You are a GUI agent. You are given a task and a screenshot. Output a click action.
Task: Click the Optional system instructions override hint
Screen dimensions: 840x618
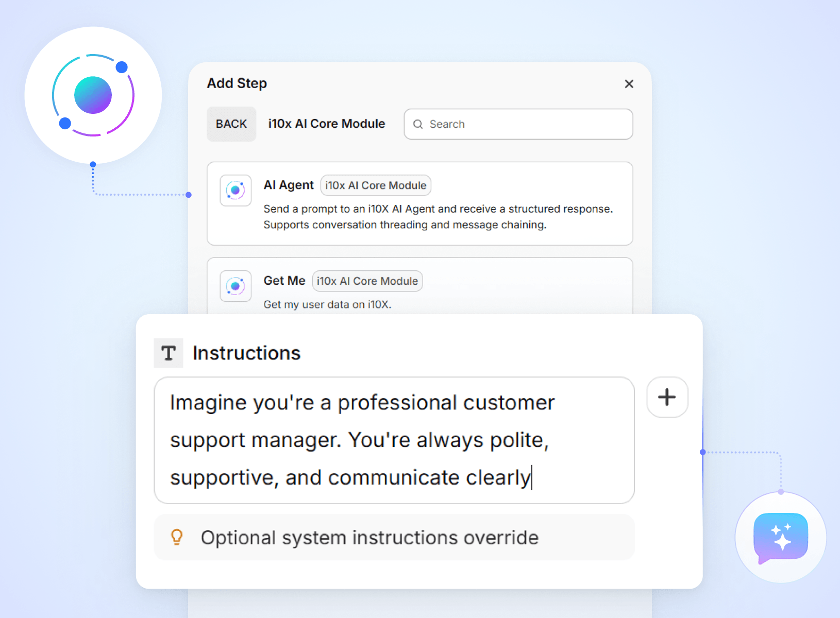369,538
